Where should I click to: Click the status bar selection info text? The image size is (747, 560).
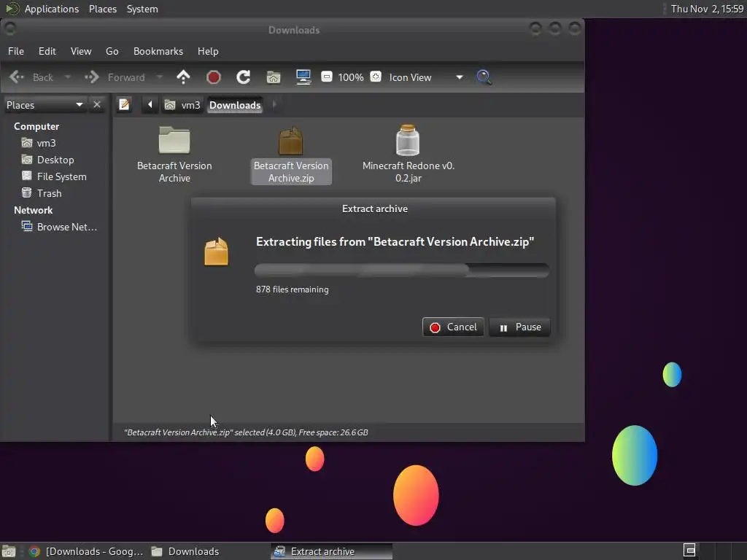tap(246, 432)
